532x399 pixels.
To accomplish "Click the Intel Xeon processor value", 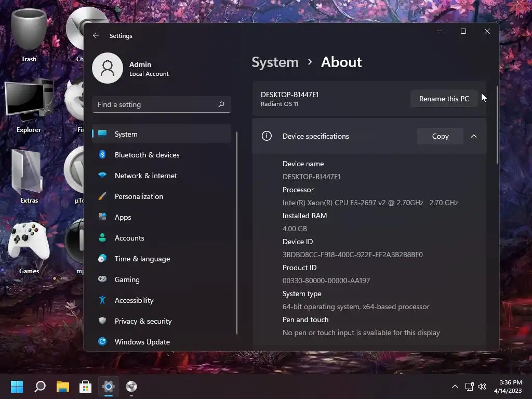I will 370,203.
